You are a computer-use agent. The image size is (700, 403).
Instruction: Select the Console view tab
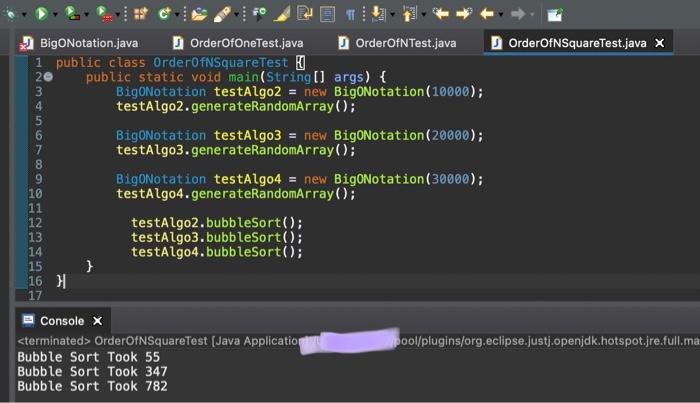[62, 321]
